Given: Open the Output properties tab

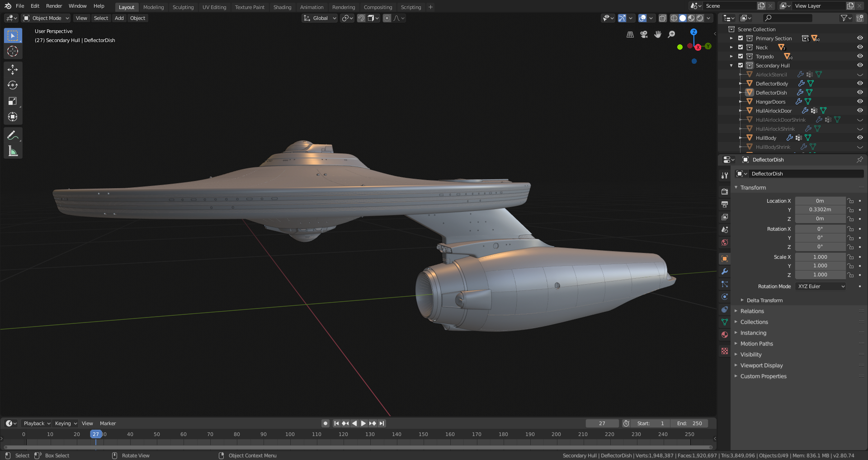Looking at the screenshot, I should 725,204.
